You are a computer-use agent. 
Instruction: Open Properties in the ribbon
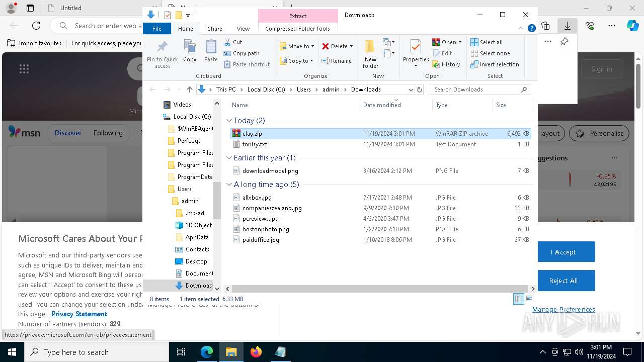point(416,53)
